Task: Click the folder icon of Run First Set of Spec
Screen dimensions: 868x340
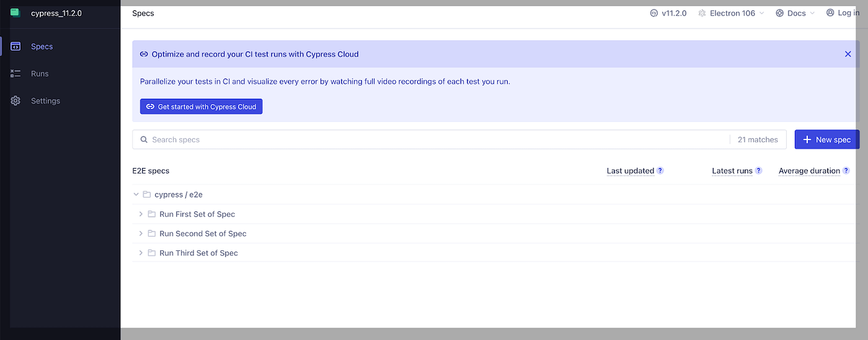Action: [152, 214]
